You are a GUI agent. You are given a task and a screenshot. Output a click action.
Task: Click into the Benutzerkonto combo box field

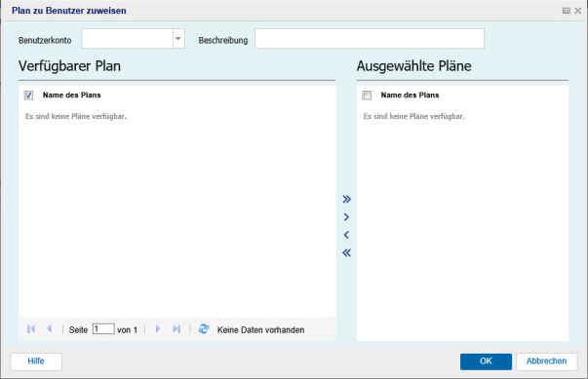(127, 39)
